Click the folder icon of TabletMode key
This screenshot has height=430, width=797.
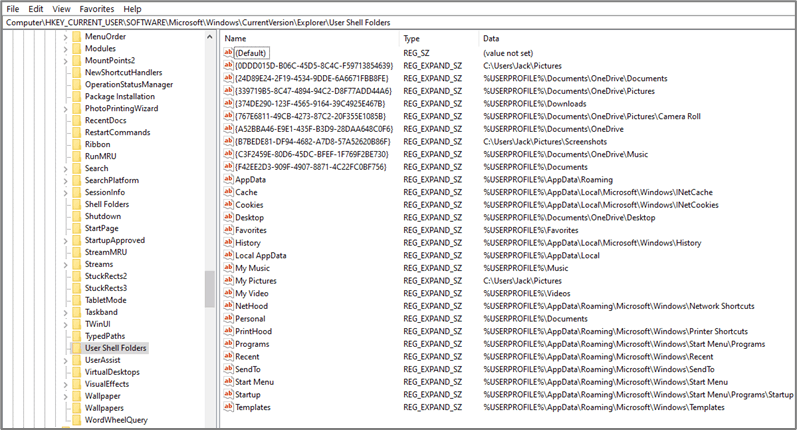(x=76, y=300)
